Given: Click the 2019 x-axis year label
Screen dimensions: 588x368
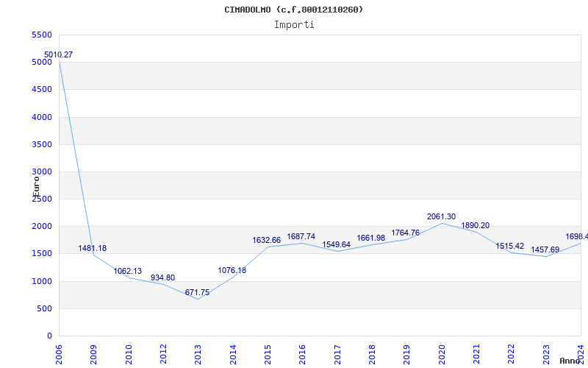Looking at the screenshot, I should (x=407, y=354).
